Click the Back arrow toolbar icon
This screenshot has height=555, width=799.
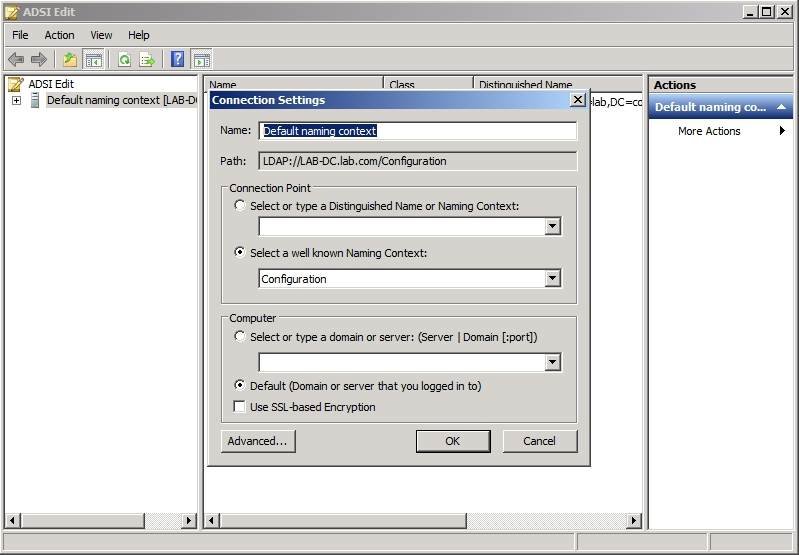[x=16, y=60]
